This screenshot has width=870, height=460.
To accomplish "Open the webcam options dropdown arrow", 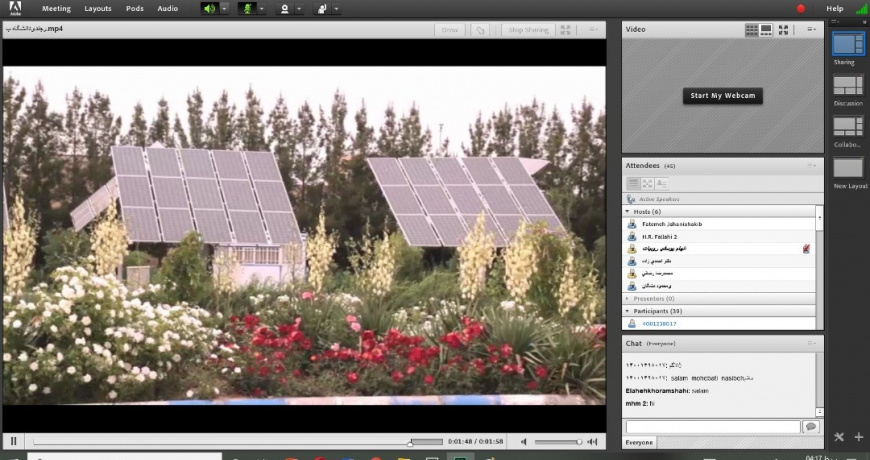I will (x=299, y=9).
